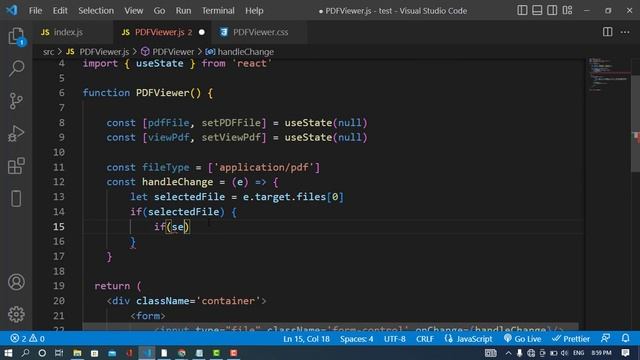Open Windows taskbar search
640x360 pixels.
click(x=25, y=353)
